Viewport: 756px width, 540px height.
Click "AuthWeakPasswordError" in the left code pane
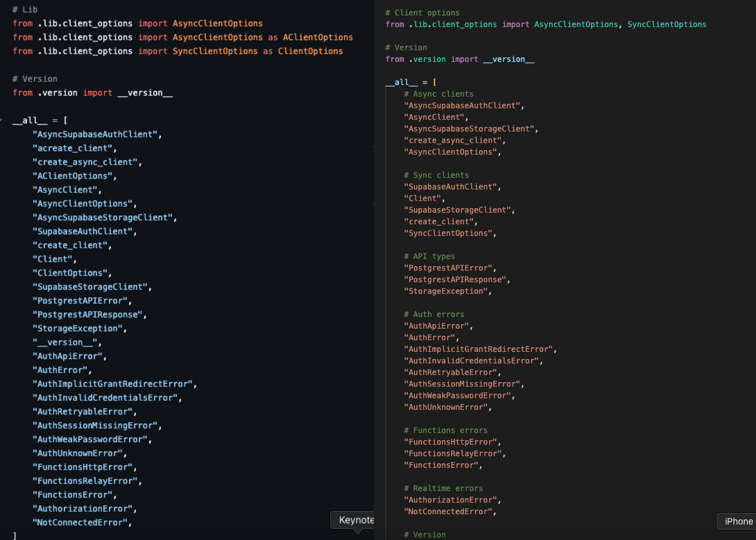pos(92,439)
